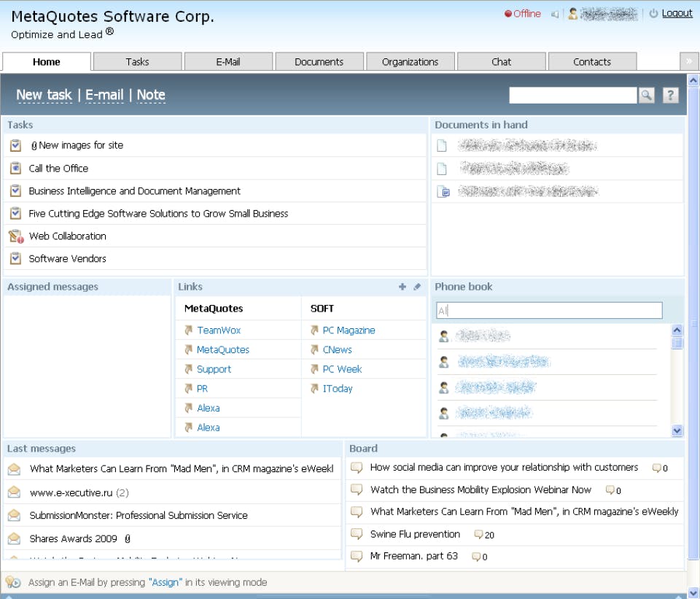Go to the Documents tab
This screenshot has height=599, width=700.
click(x=319, y=61)
